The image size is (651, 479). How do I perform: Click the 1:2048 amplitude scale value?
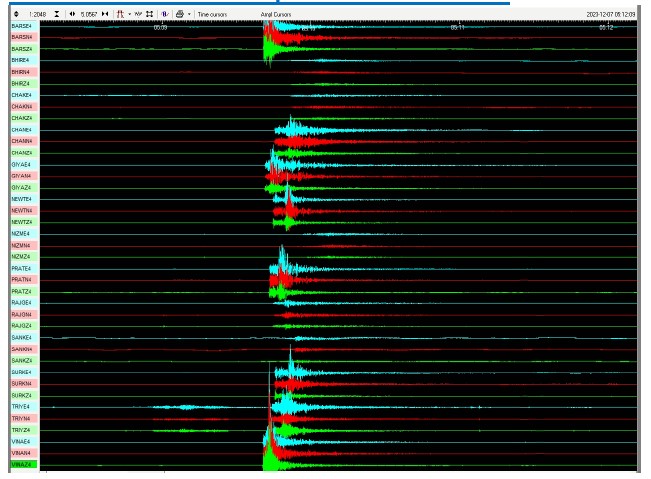pyautogui.click(x=37, y=15)
